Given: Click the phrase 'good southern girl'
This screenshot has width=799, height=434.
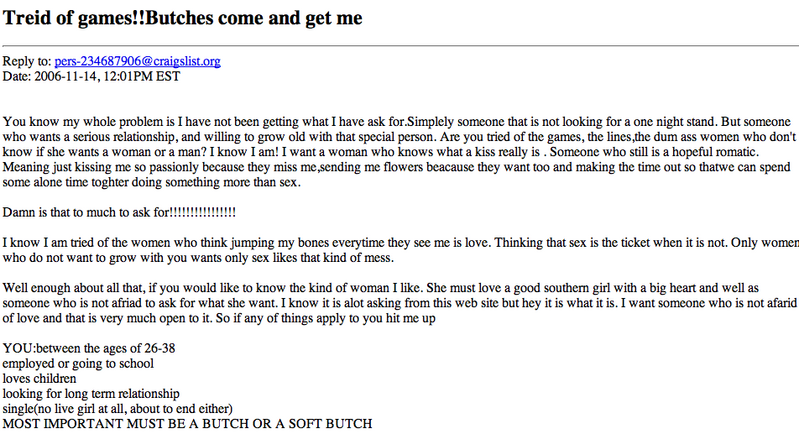Looking at the screenshot, I should click(562, 288).
